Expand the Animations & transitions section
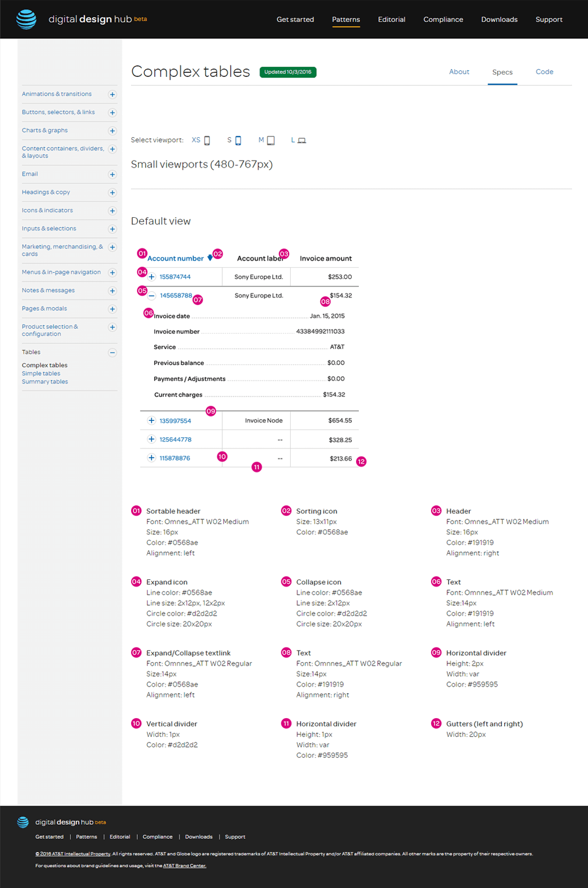 [x=112, y=95]
